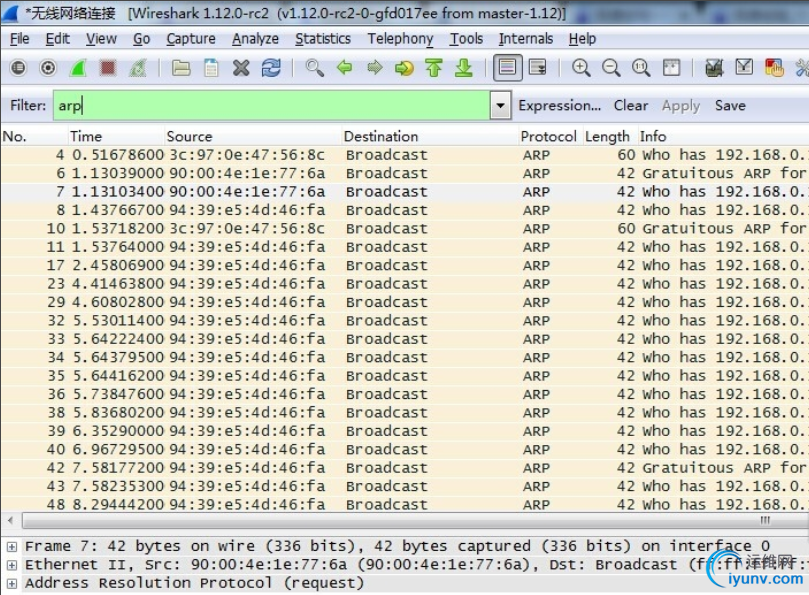809x595 pixels.
Task: Open the Analyze menu
Action: 255,39
